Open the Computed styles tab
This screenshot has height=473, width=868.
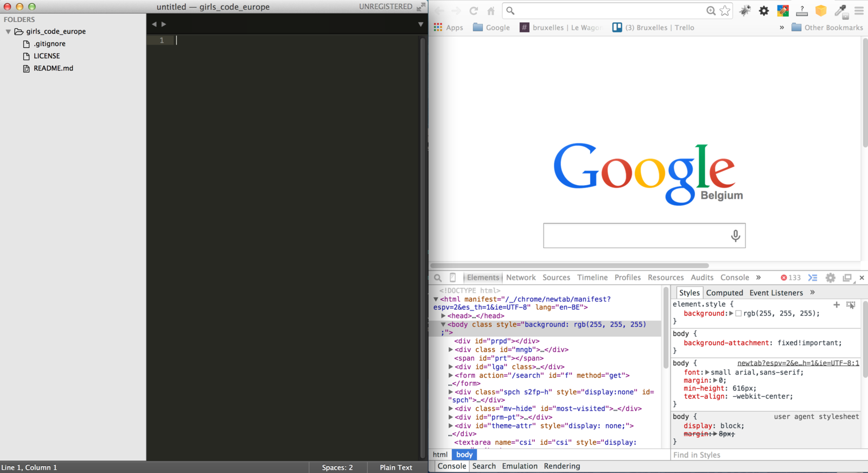724,293
